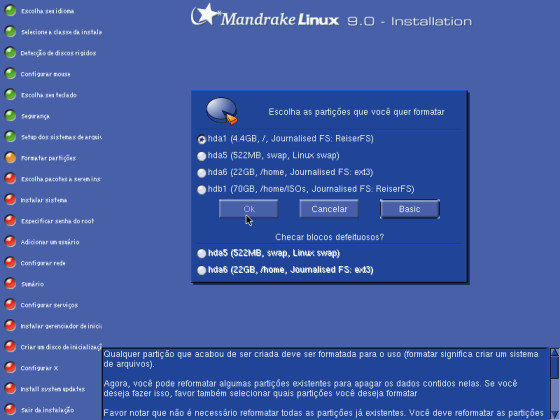This screenshot has height=420, width=560.
Task: Click the help panel scrollbar up arrow
Action: click(x=555, y=352)
